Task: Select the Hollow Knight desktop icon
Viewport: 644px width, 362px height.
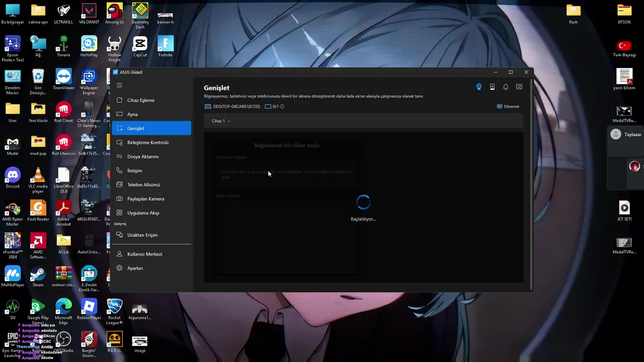Action: [x=115, y=49]
